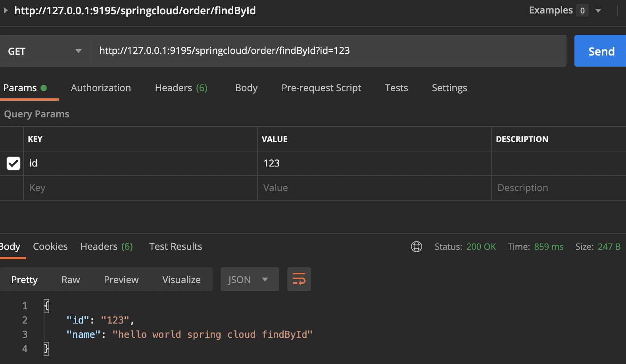Select the Raw view mode

[x=71, y=279]
